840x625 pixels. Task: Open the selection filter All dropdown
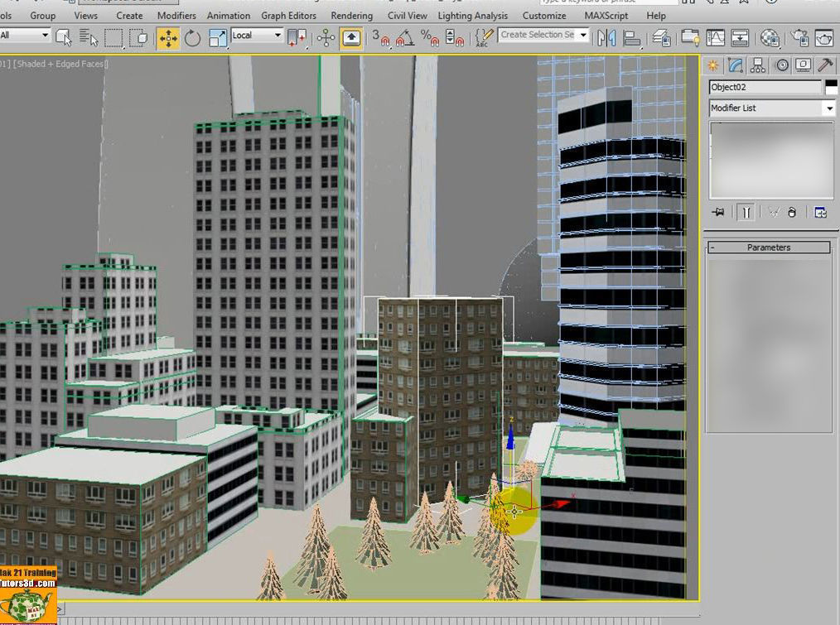point(24,36)
